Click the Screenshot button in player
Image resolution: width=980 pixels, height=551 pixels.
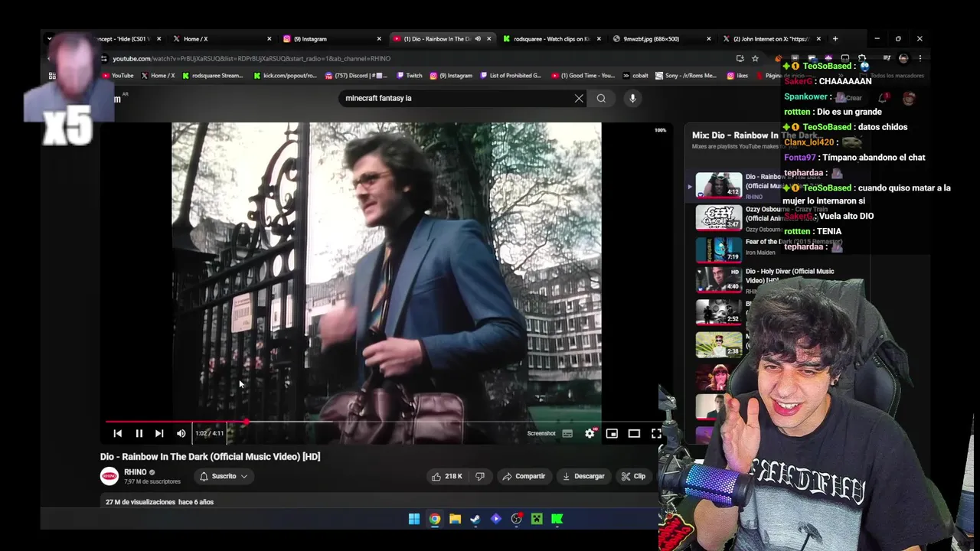(x=541, y=433)
